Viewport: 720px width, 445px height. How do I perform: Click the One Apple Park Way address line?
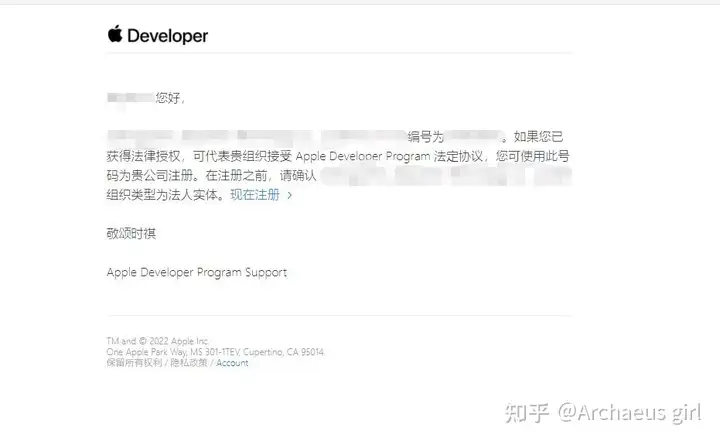pyautogui.click(x=215, y=352)
